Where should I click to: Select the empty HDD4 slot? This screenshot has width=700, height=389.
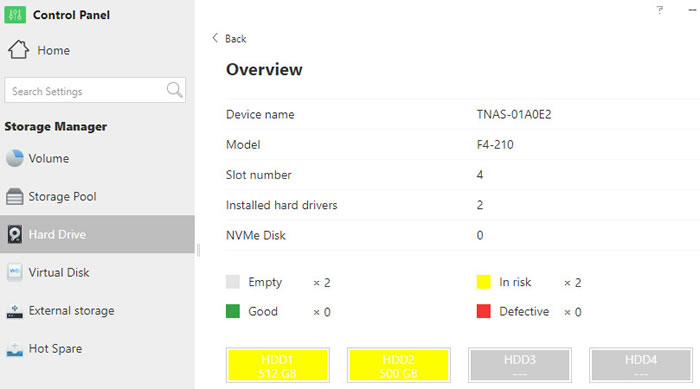(x=641, y=365)
